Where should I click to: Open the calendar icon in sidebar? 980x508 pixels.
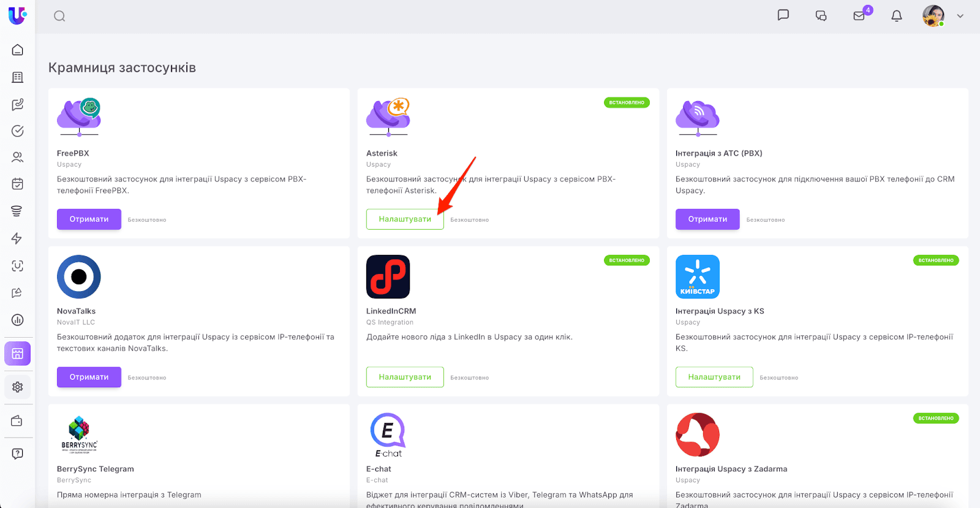pos(18,184)
